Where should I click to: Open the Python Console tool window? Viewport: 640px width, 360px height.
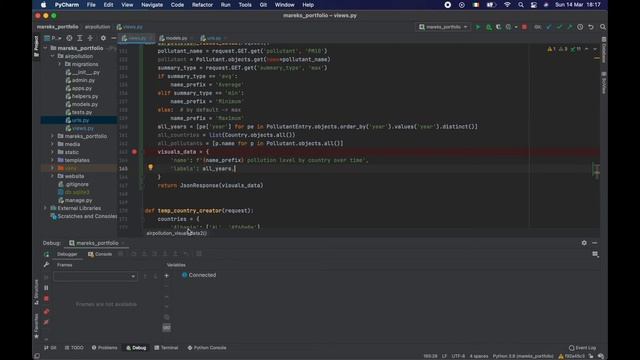click(207, 348)
